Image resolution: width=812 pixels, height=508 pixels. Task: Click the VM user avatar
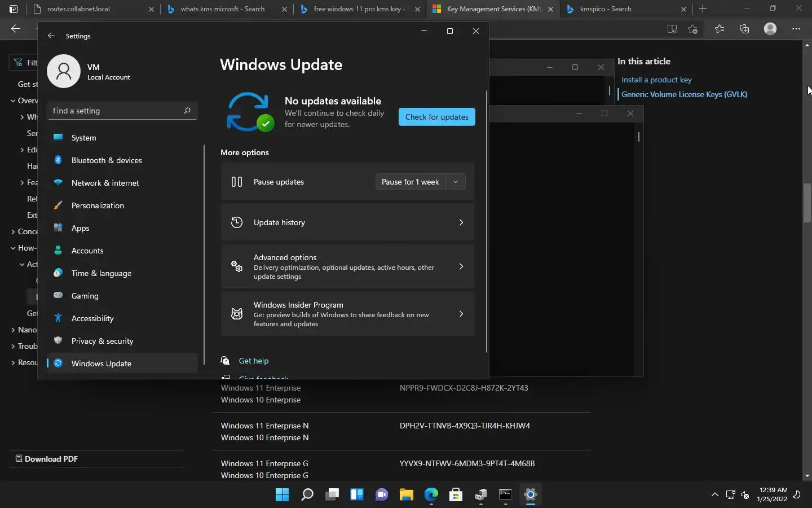click(64, 71)
